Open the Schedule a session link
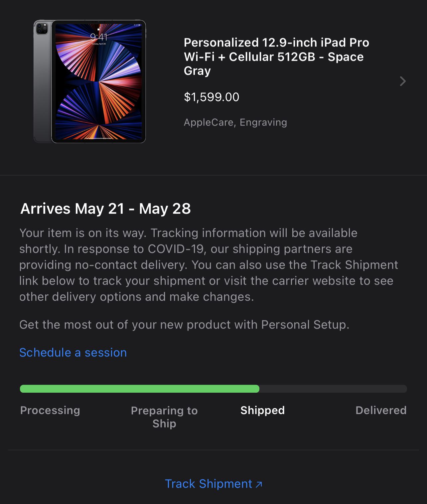427x504 pixels. click(73, 353)
